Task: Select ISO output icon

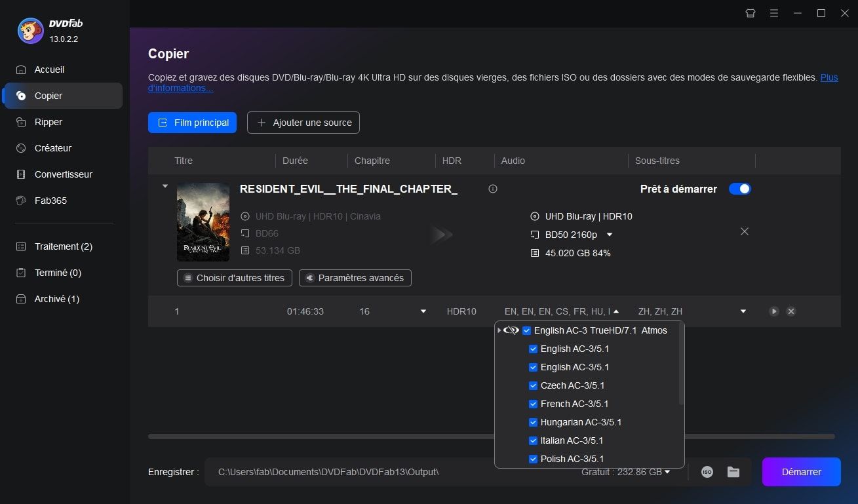Action: click(707, 472)
